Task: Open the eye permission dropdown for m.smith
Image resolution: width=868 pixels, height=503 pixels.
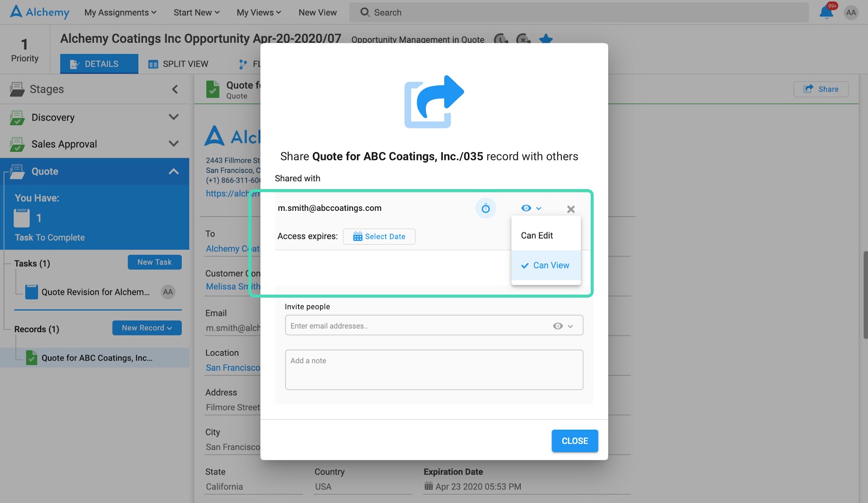Action: point(531,208)
